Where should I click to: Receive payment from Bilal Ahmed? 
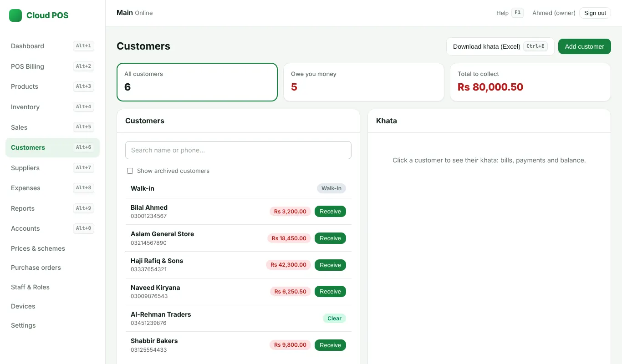coord(330,212)
